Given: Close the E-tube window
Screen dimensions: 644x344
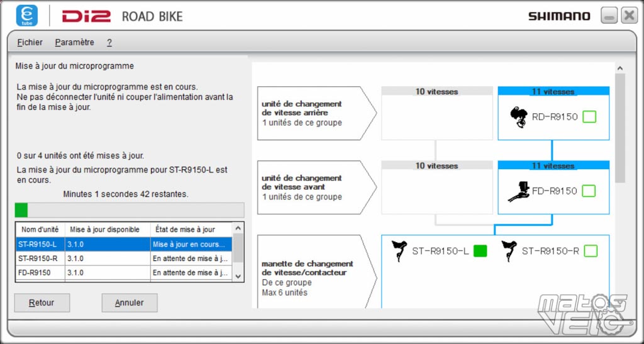Looking at the screenshot, I should 629,16.
